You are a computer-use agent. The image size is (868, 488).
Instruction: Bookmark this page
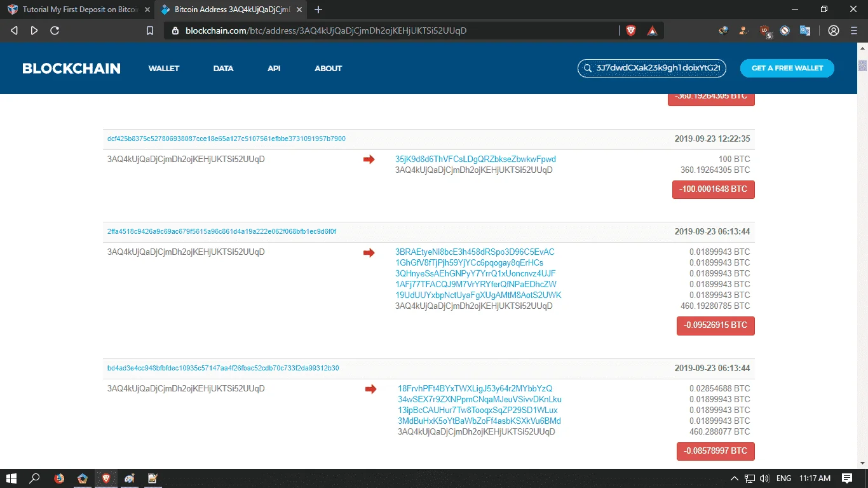(150, 30)
